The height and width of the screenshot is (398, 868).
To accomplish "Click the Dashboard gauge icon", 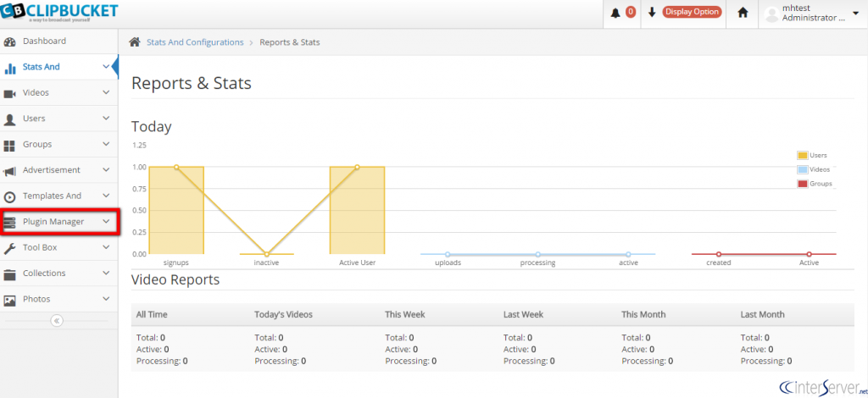I will (9, 41).
